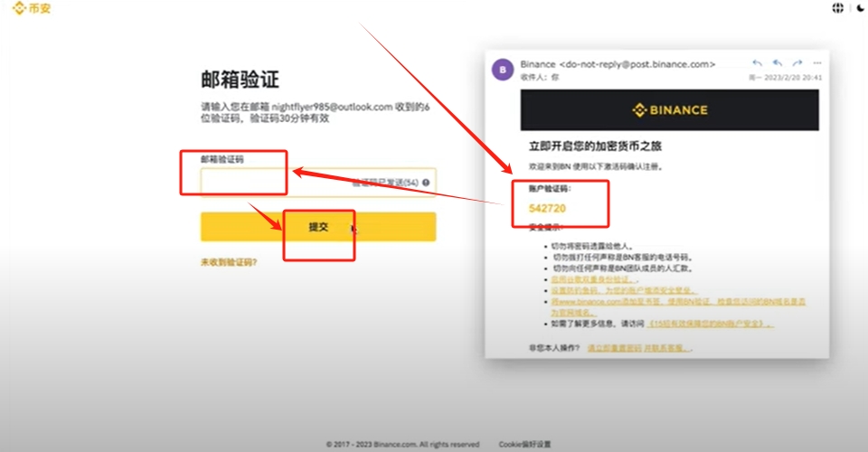This screenshot has width=868, height=452.
Task: Click the Forward arrow icon in email
Action: pos(797,63)
